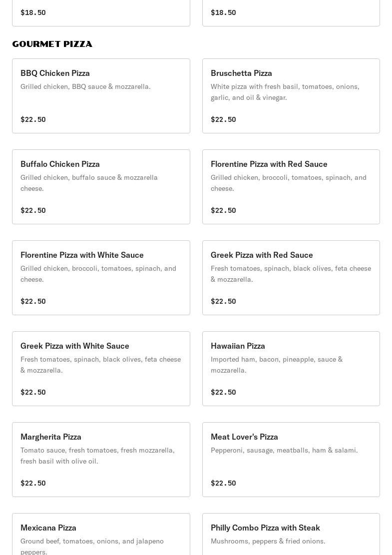Click the top-right $18.50 item card
The height and width of the screenshot is (555, 392).
[291, 13]
